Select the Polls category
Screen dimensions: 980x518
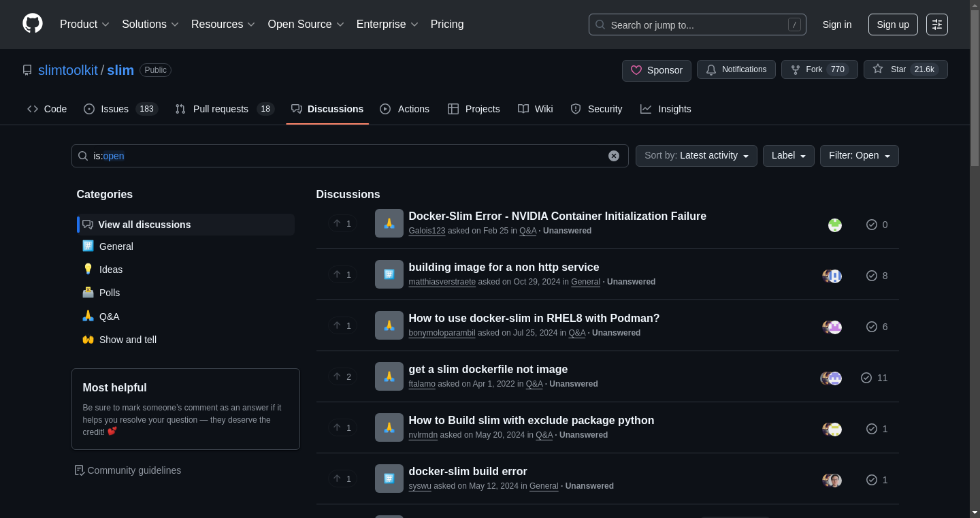[x=185, y=293]
